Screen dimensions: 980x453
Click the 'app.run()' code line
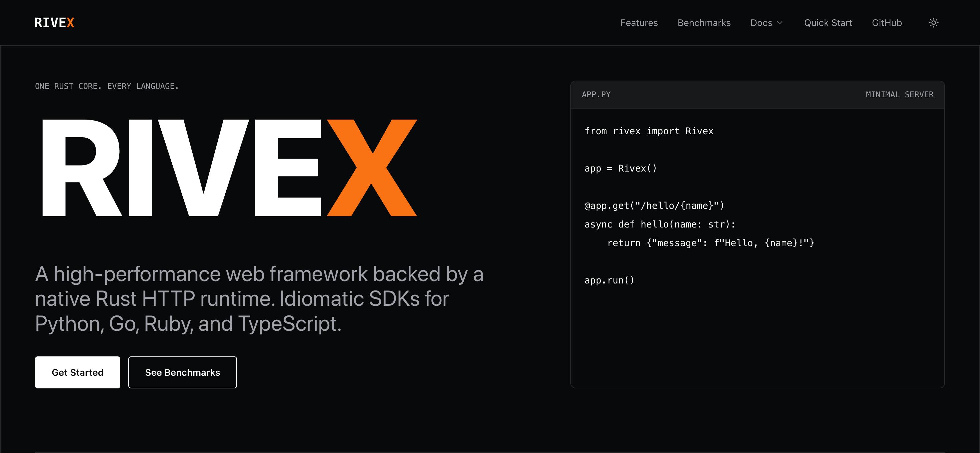point(609,280)
